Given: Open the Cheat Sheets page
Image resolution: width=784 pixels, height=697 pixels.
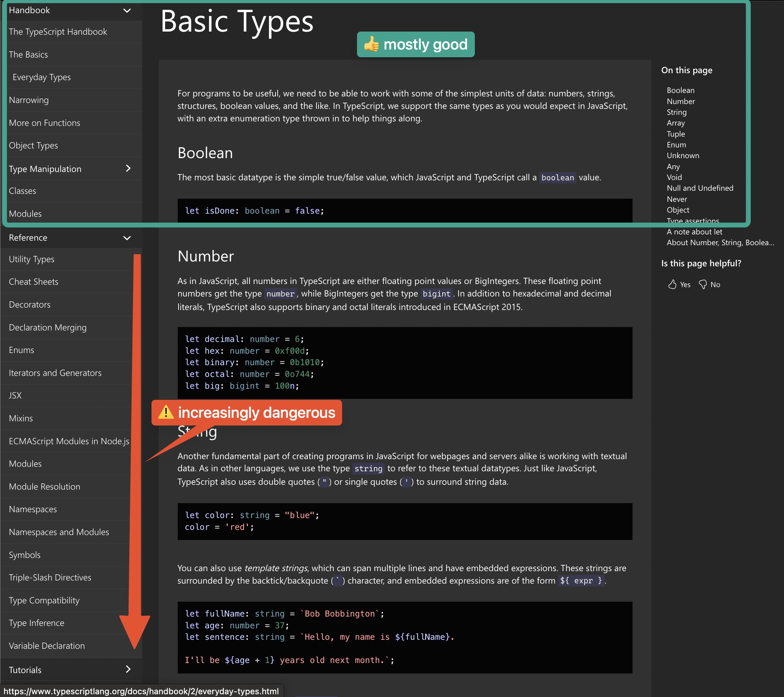Looking at the screenshot, I should 33,282.
